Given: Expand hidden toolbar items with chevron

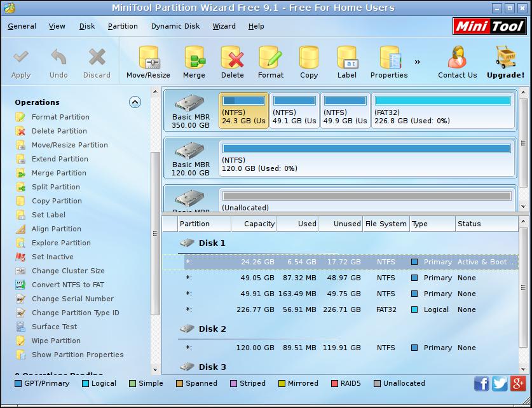Looking at the screenshot, I should point(418,62).
